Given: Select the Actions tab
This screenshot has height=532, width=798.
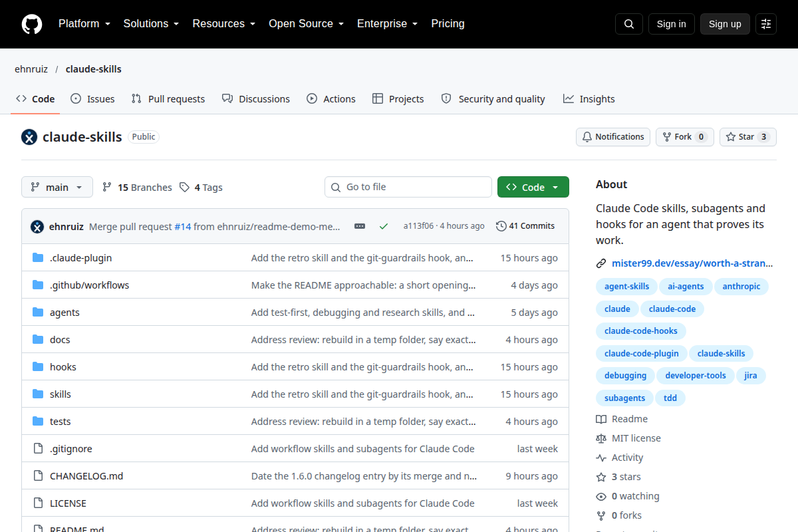Looking at the screenshot, I should tap(331, 99).
